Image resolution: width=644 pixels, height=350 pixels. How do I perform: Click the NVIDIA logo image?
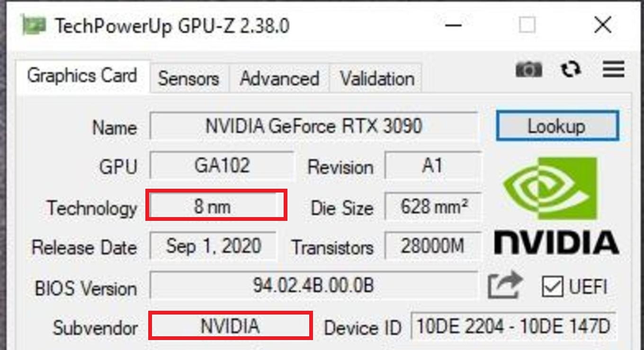tap(556, 204)
